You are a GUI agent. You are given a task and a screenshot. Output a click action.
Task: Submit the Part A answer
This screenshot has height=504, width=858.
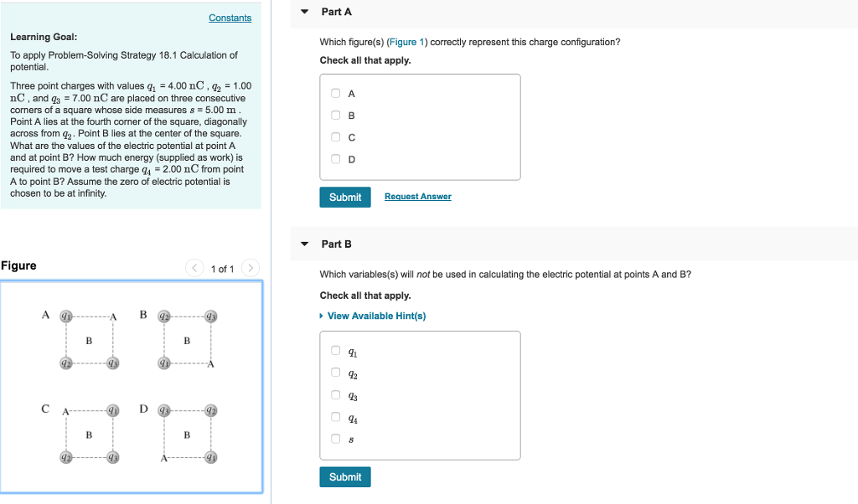click(344, 197)
